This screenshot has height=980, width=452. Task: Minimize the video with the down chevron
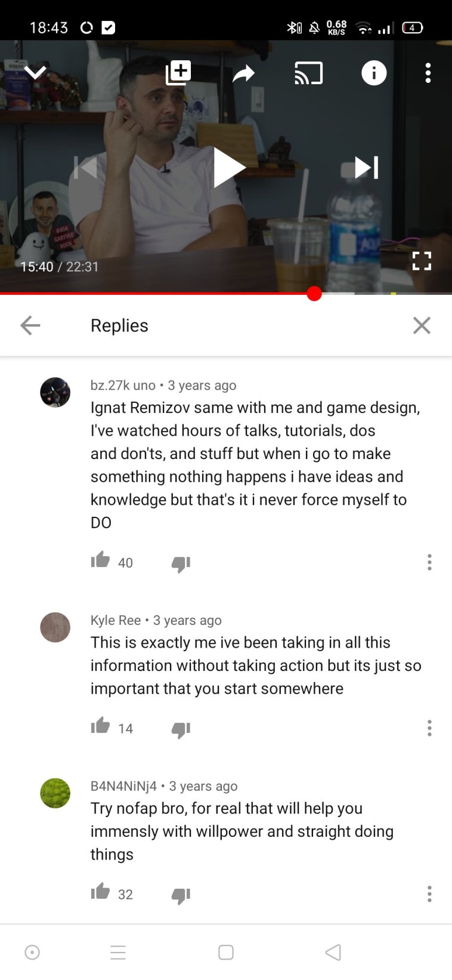(35, 73)
